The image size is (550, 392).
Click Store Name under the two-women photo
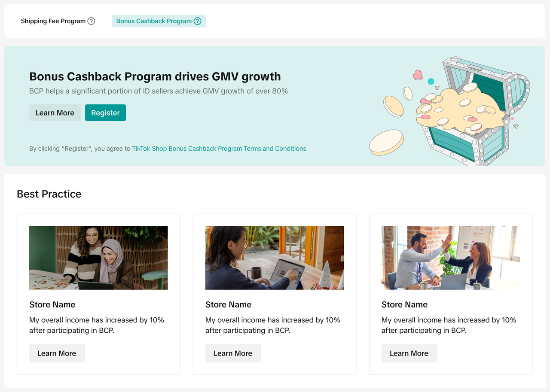coord(52,304)
